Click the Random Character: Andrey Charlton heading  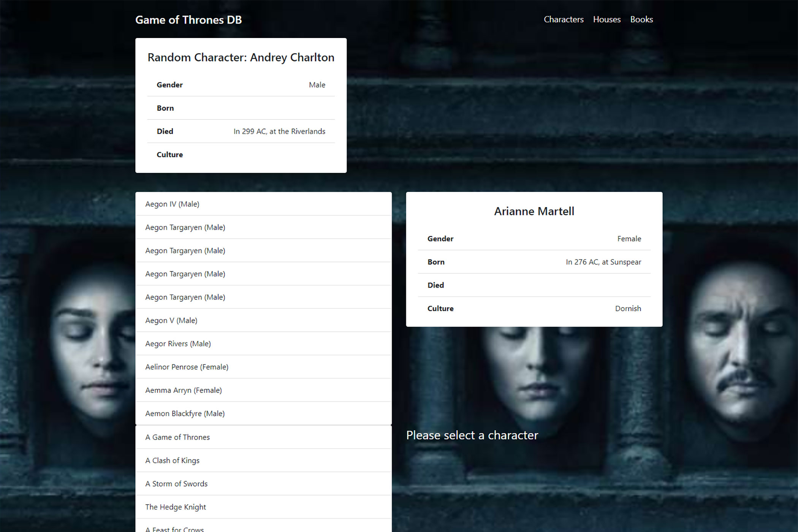pos(241,57)
